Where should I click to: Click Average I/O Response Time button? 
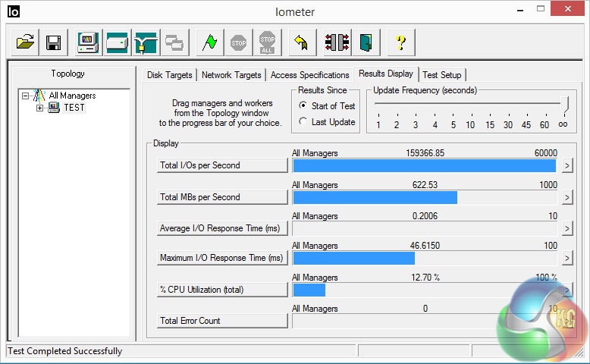[x=222, y=228]
